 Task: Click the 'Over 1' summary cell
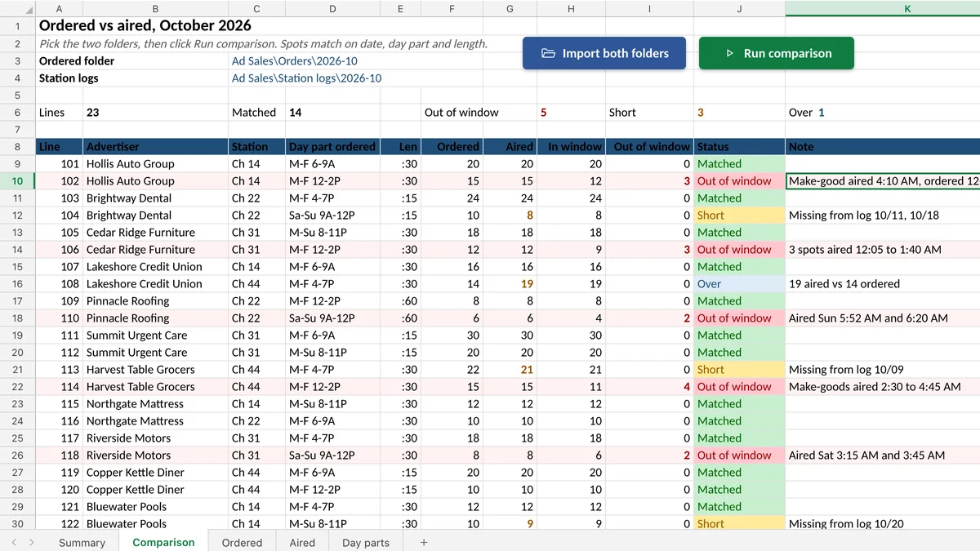point(807,113)
